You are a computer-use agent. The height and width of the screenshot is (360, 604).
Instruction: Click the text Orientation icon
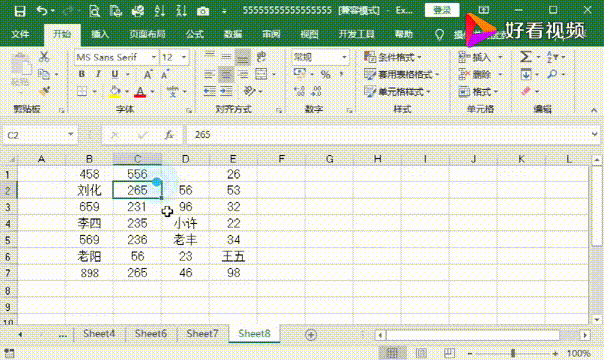pyautogui.click(x=250, y=91)
